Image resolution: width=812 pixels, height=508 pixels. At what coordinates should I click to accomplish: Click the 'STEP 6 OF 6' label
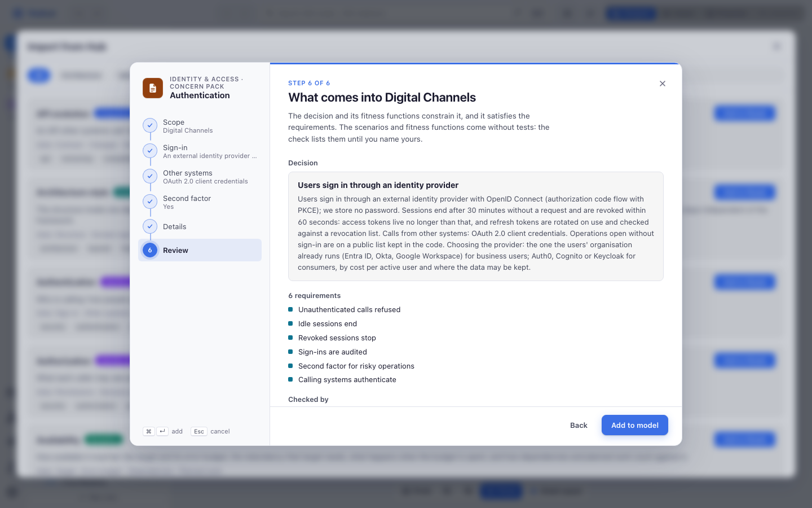point(309,83)
